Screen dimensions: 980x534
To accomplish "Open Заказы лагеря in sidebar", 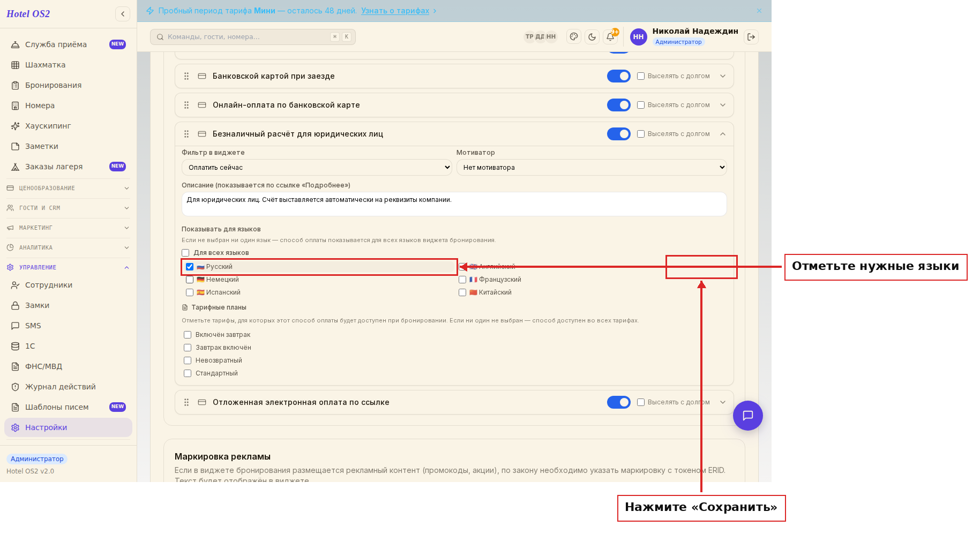I will pyautogui.click(x=68, y=167).
